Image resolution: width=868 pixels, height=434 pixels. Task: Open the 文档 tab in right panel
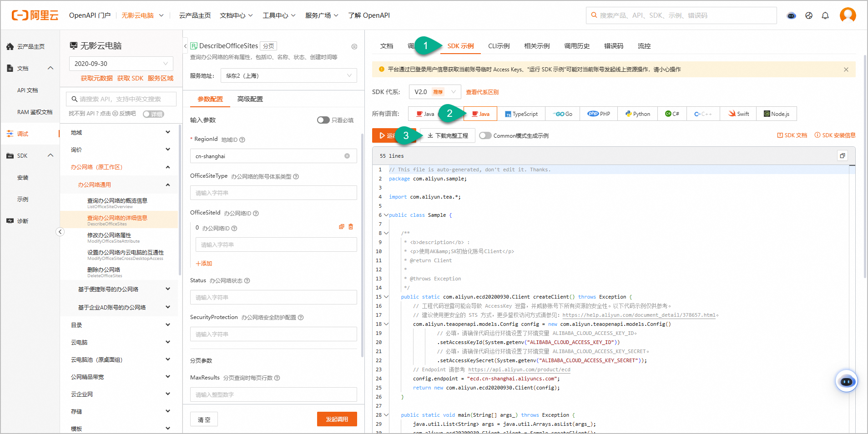coord(387,46)
